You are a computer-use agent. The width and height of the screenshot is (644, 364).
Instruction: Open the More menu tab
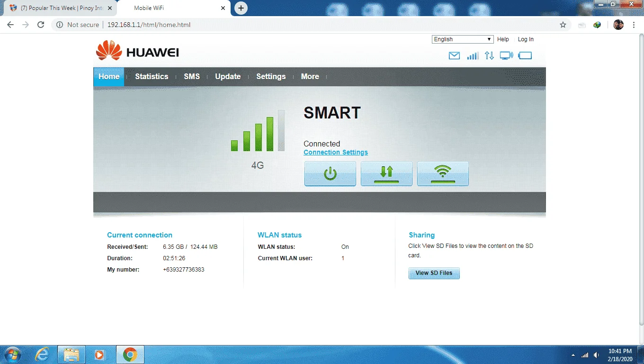(x=310, y=77)
